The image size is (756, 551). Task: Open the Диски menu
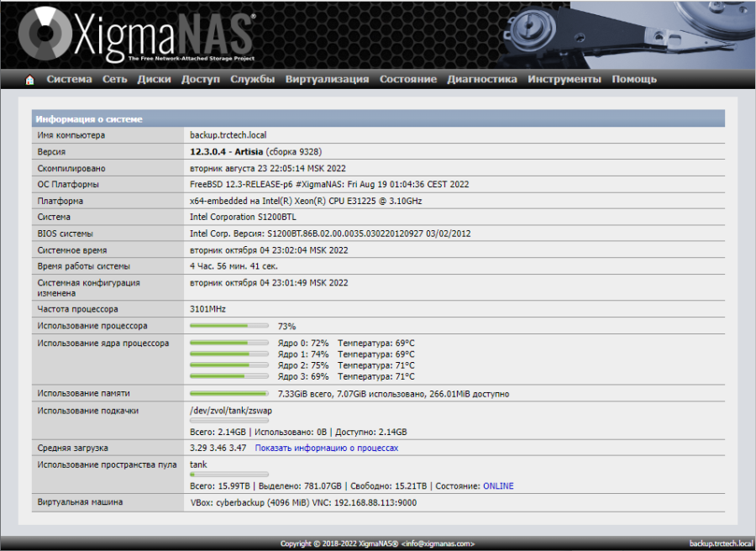pyautogui.click(x=154, y=79)
